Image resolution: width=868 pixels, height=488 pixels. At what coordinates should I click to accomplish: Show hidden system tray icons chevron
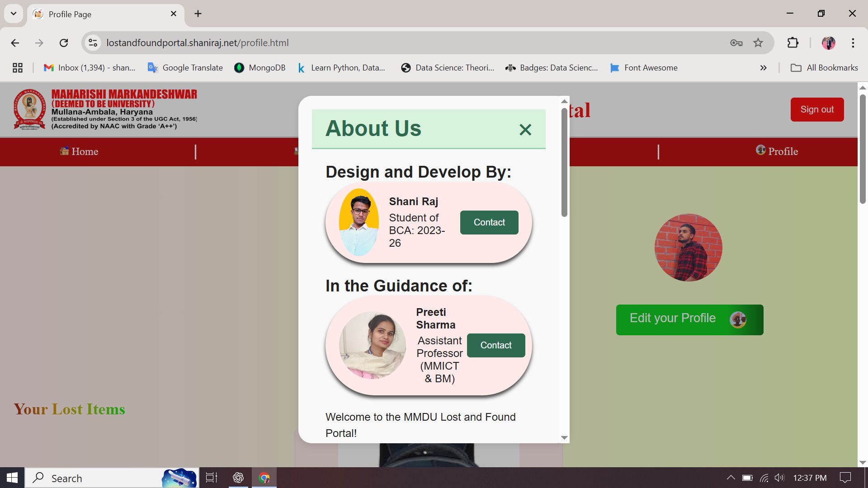tap(730, 478)
